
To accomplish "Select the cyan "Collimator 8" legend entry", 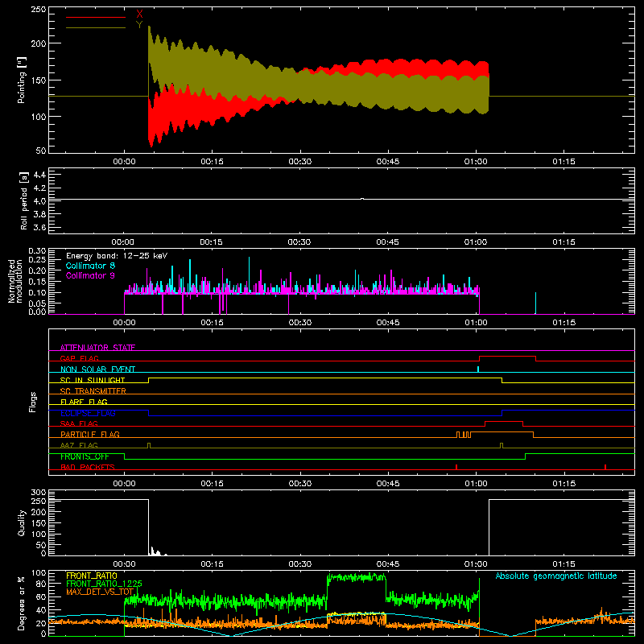I will point(90,266).
